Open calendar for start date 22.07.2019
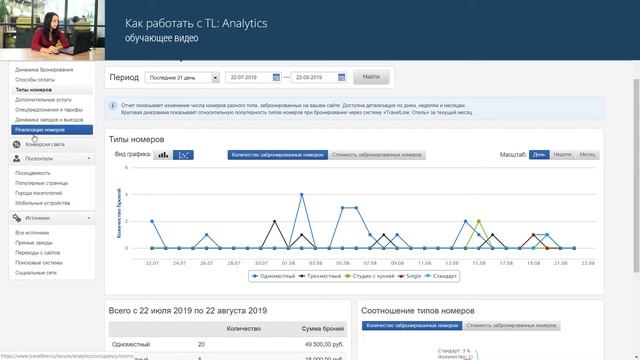This screenshot has width=640, height=360. pyautogui.click(x=276, y=77)
